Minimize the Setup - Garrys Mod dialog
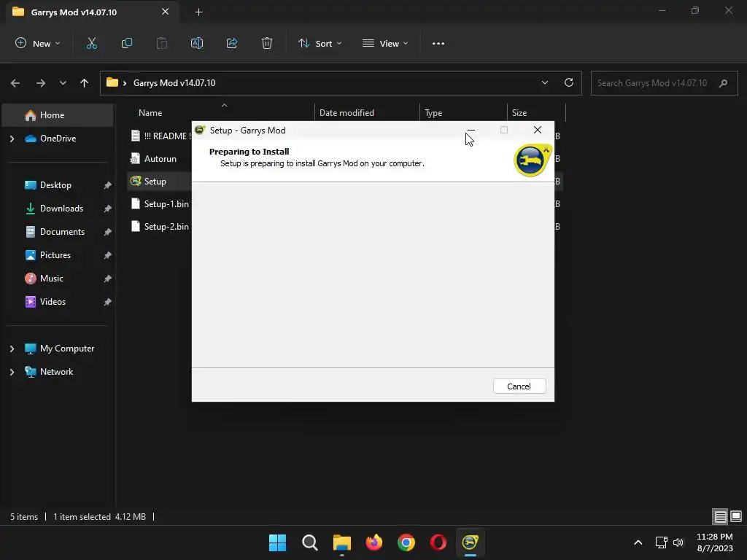Screen dimensions: 747x560 471,130
